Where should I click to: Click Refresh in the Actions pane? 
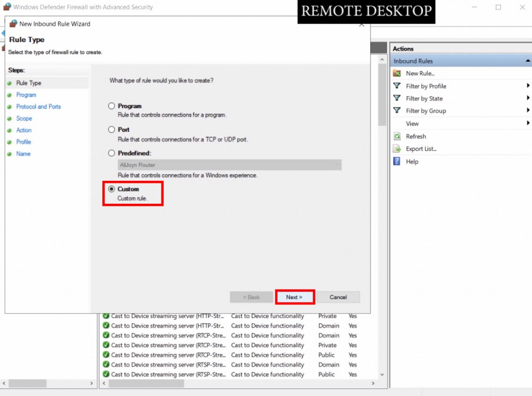point(416,136)
